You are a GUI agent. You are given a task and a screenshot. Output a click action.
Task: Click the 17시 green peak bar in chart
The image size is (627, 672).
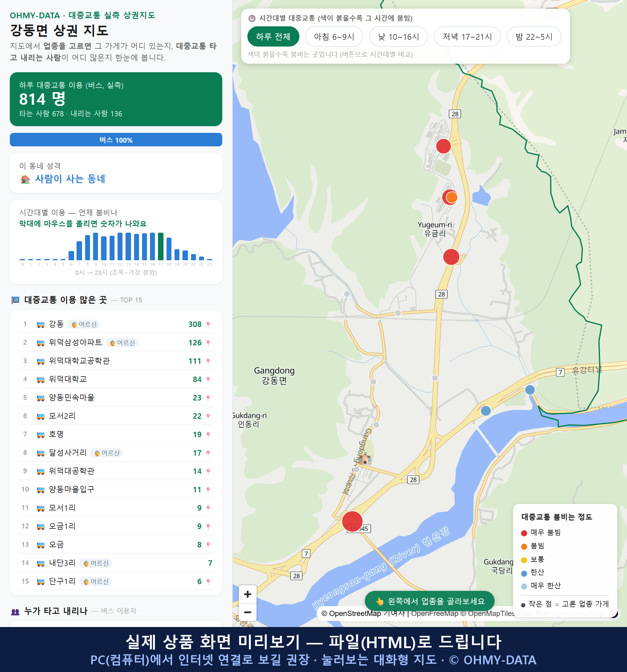coord(160,246)
